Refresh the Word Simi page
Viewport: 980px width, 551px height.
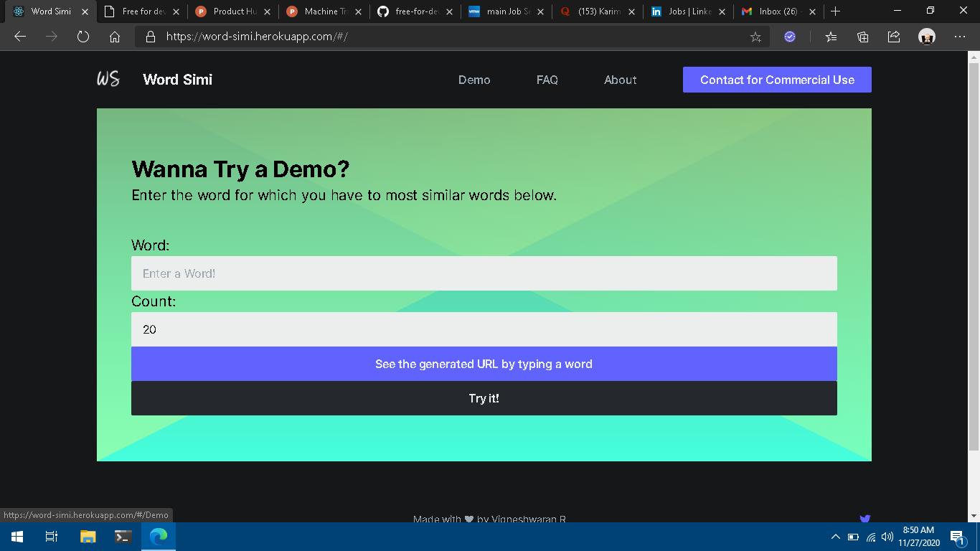click(x=83, y=37)
